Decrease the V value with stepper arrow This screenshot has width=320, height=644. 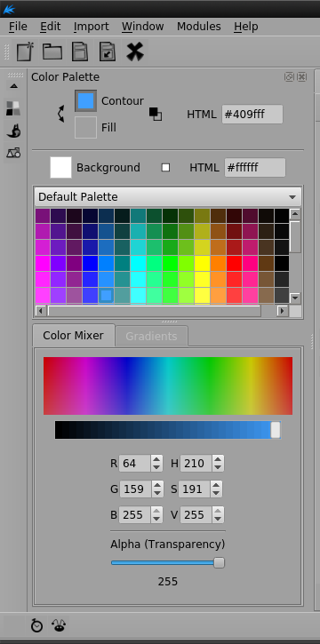click(x=218, y=519)
